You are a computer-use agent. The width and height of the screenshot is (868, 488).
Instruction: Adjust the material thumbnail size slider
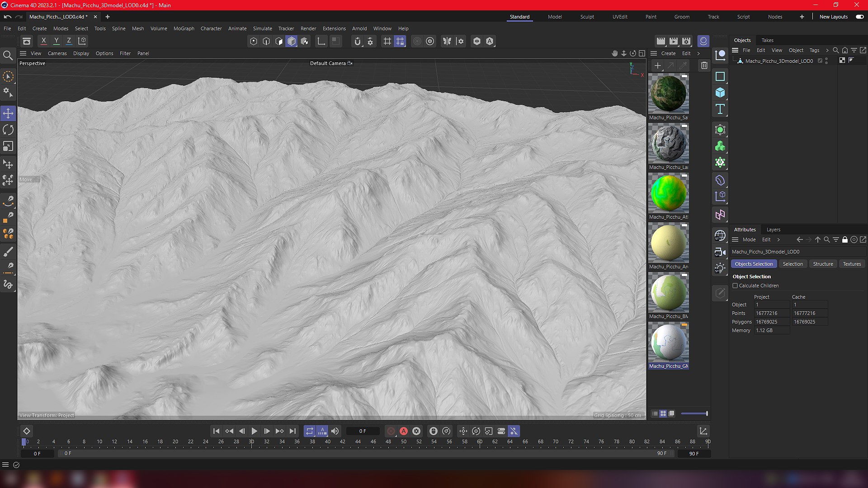click(694, 413)
